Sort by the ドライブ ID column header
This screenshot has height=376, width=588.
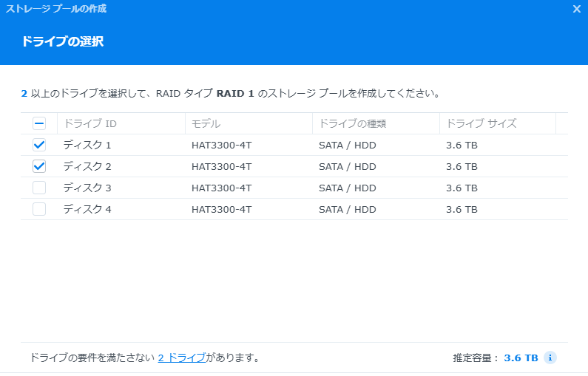(x=89, y=123)
